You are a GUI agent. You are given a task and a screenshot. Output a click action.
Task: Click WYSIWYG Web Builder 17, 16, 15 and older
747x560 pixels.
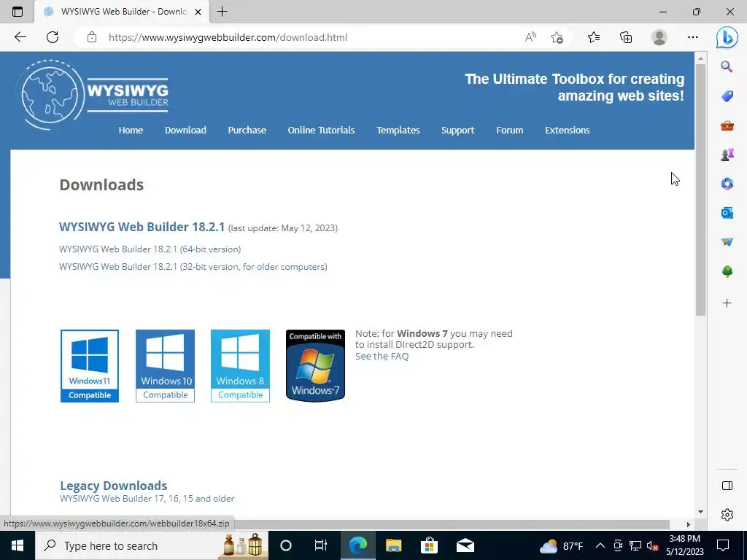147,499
